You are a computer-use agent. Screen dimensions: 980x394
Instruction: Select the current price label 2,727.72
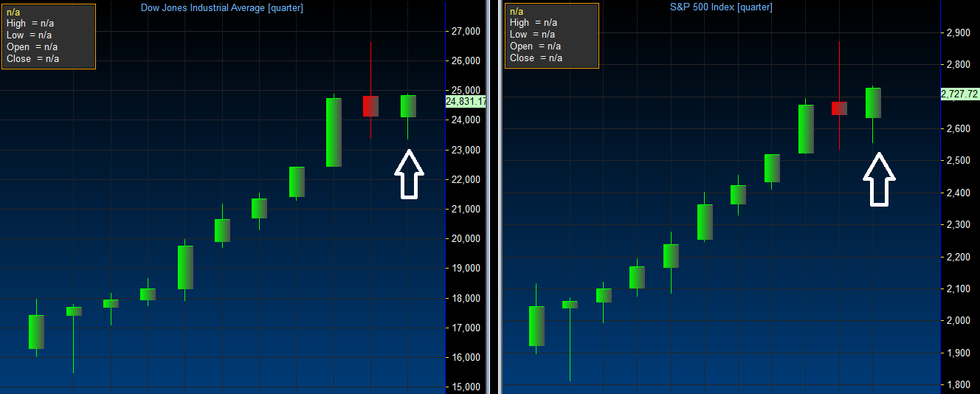click(959, 94)
